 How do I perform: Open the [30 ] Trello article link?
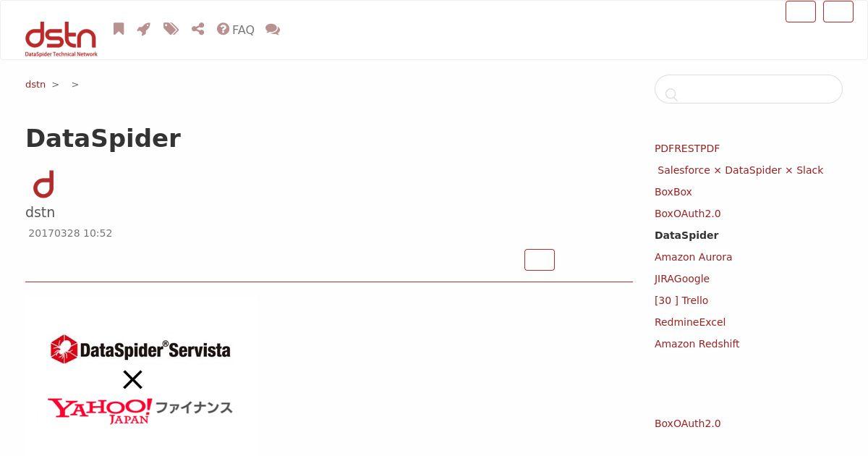click(x=681, y=300)
